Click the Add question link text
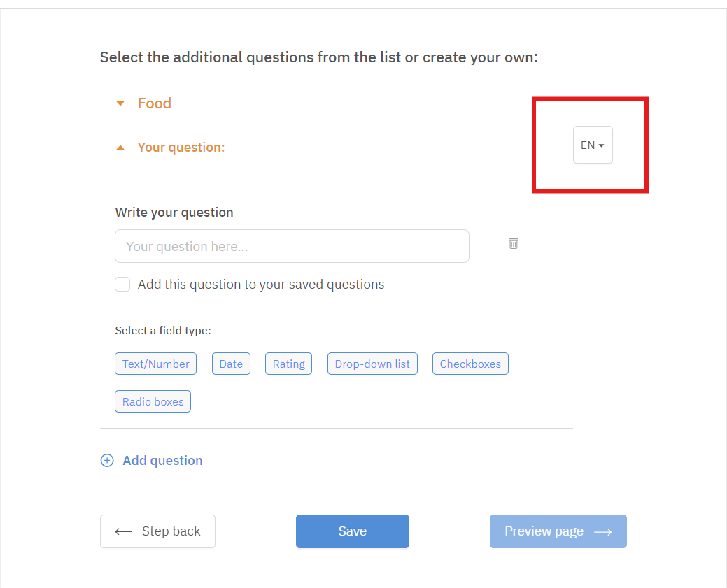 [162, 460]
